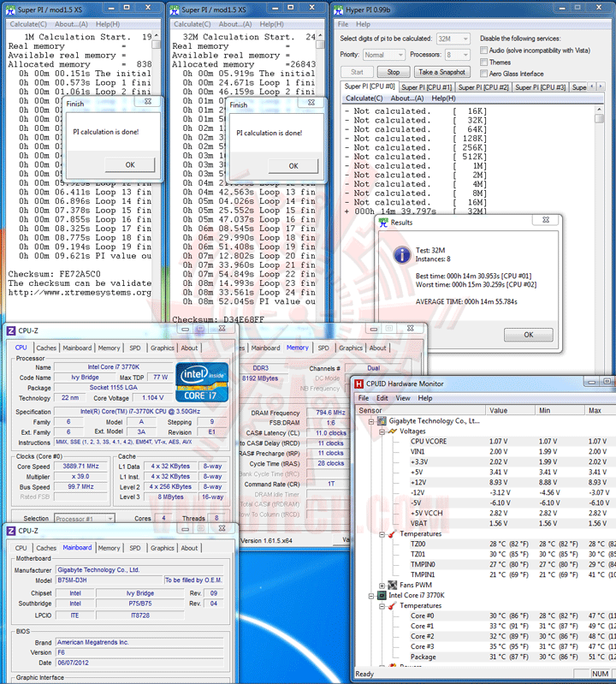Screen dimensions: 616x684
Task: Toggle the Themes checkbox
Action: click(x=483, y=62)
